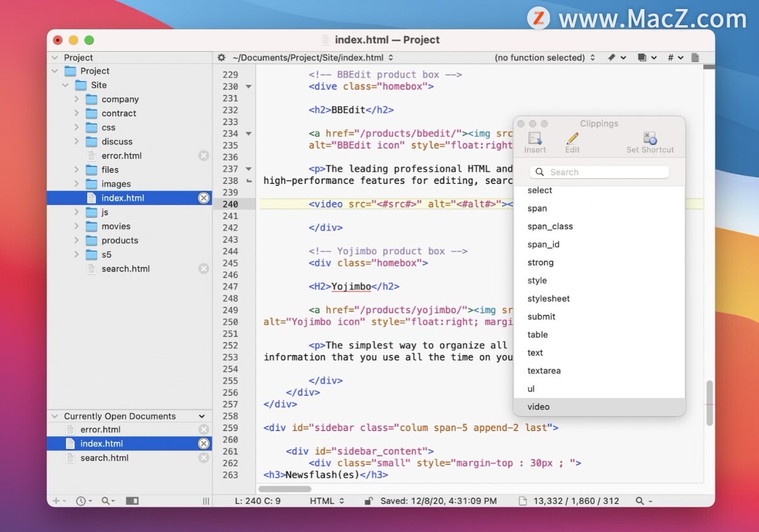The image size is (759, 532).
Task: Select the submit clipping
Action: click(599, 316)
